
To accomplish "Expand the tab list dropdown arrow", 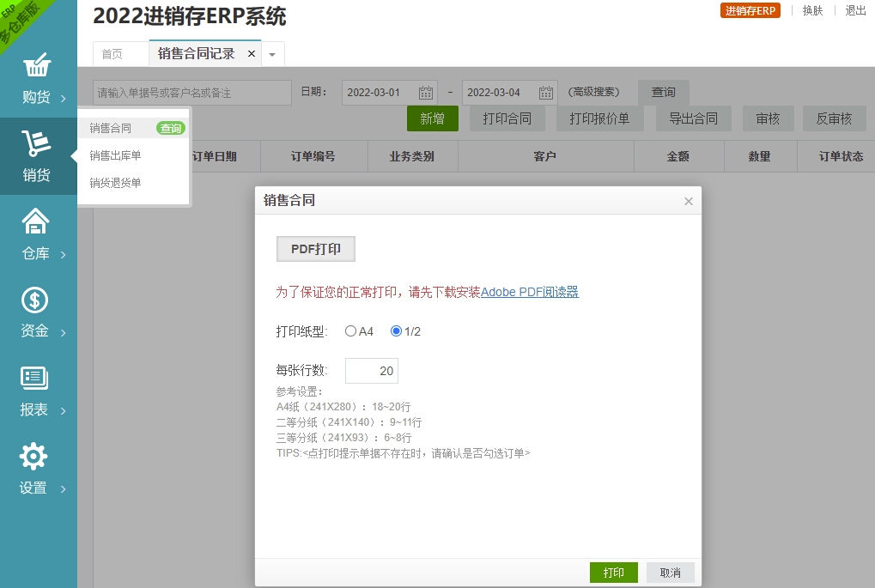I will pyautogui.click(x=272, y=54).
